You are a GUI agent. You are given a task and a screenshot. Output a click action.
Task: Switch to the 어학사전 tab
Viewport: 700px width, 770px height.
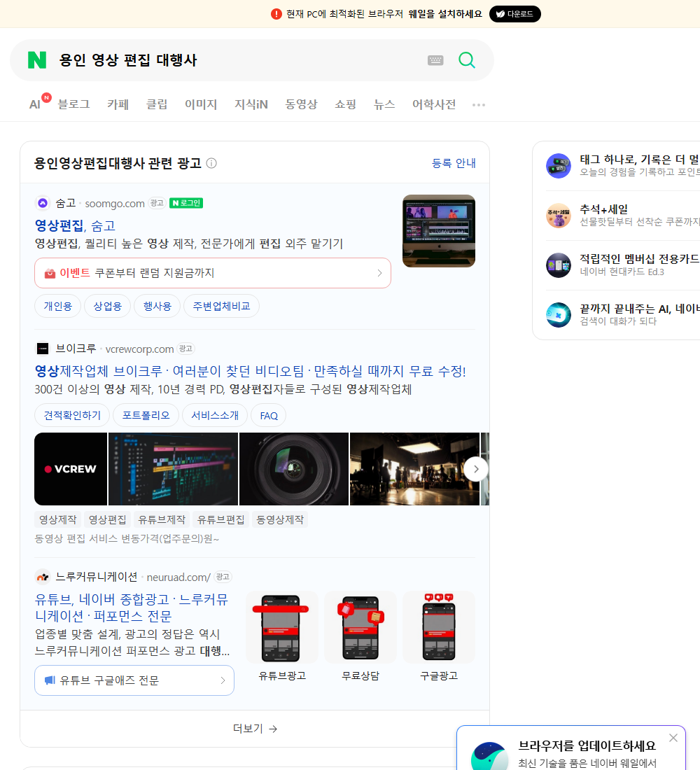pos(434,104)
